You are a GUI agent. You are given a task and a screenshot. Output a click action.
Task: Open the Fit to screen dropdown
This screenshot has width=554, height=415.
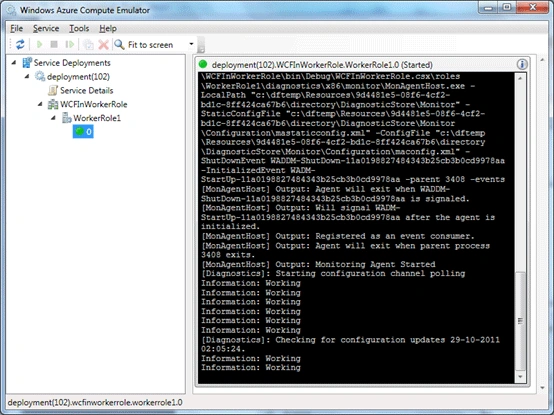click(x=191, y=45)
